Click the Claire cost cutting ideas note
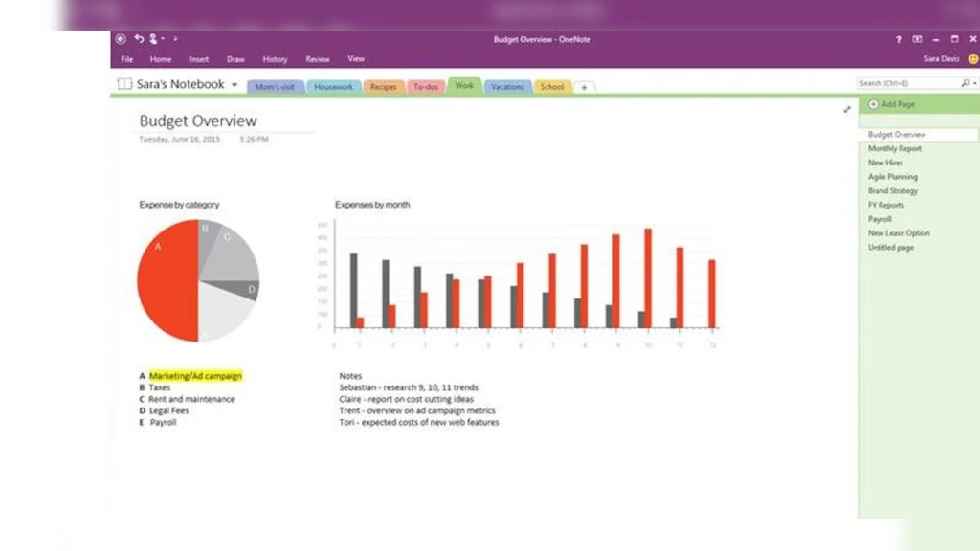 pyautogui.click(x=406, y=399)
